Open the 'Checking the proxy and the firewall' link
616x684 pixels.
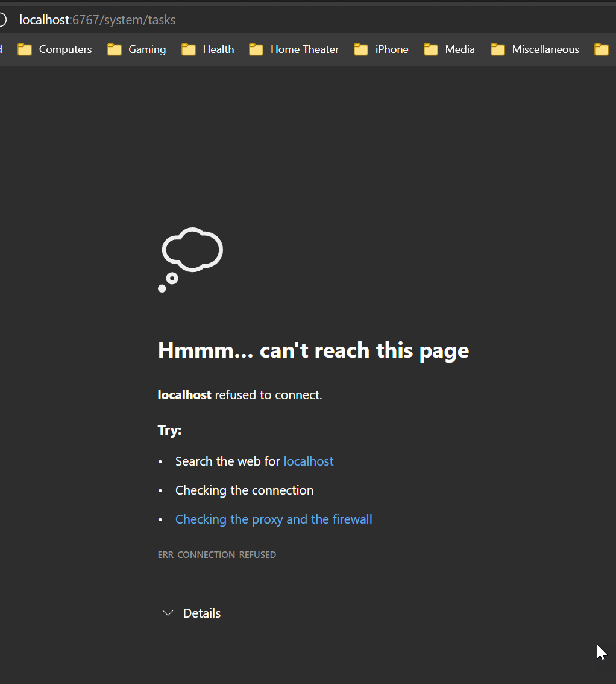coord(273,519)
